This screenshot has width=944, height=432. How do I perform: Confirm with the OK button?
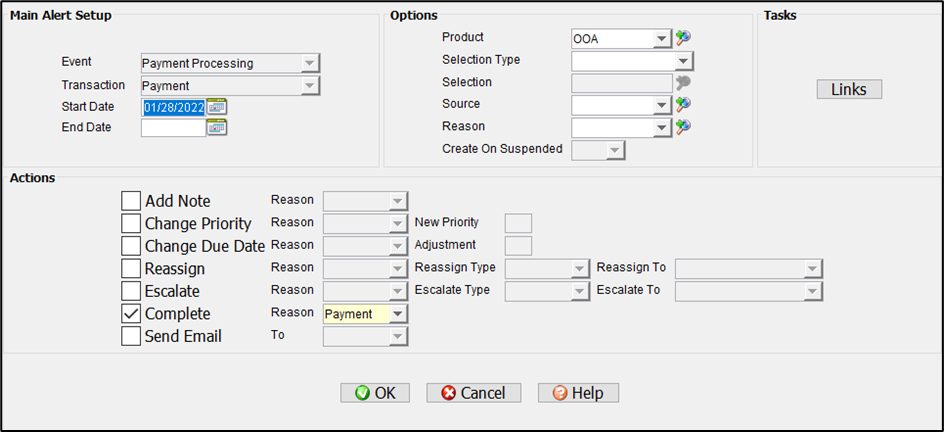(375, 393)
